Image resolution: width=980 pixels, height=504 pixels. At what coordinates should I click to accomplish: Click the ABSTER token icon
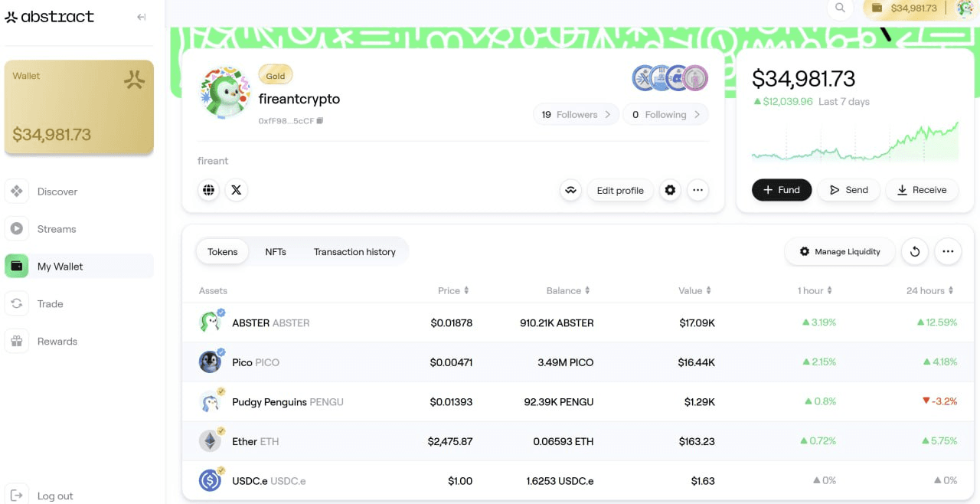point(211,322)
